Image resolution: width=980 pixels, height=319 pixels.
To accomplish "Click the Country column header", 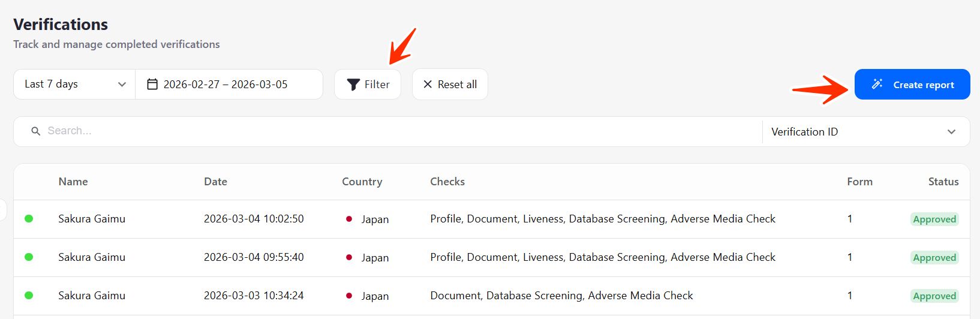I will point(362,182).
